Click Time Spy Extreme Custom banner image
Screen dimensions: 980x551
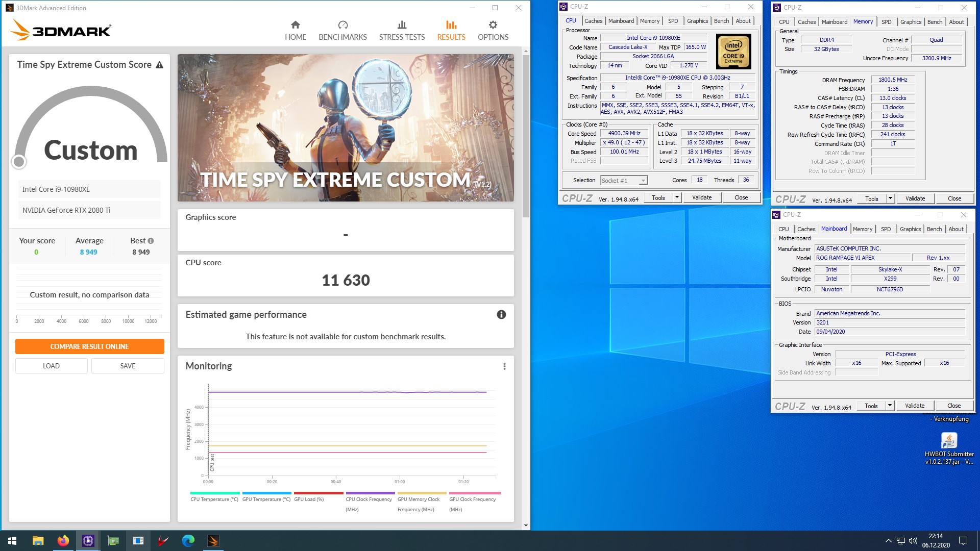[x=346, y=128]
